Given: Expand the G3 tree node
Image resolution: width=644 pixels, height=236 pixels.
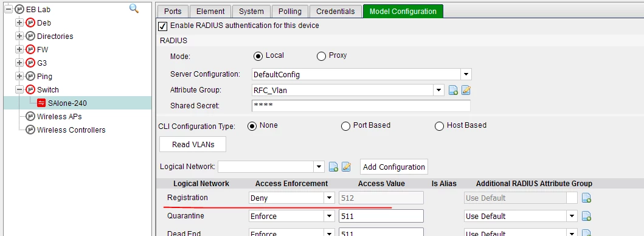Looking at the screenshot, I should 19,63.
